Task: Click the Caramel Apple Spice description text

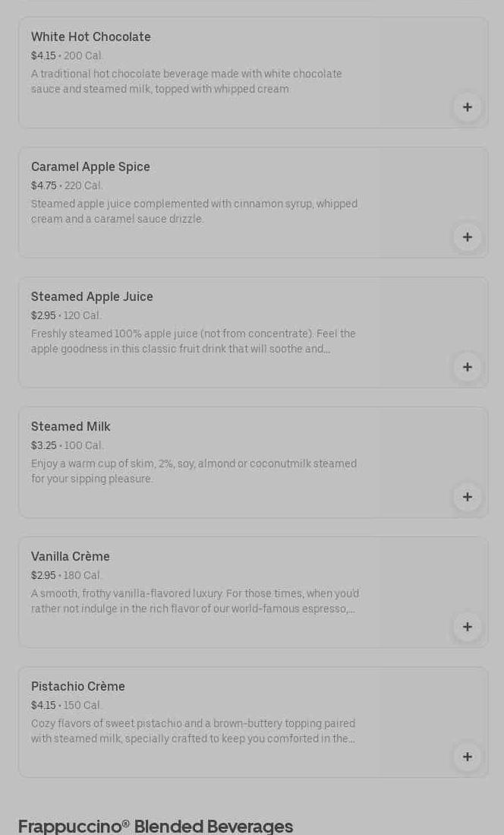Action: tap(194, 211)
